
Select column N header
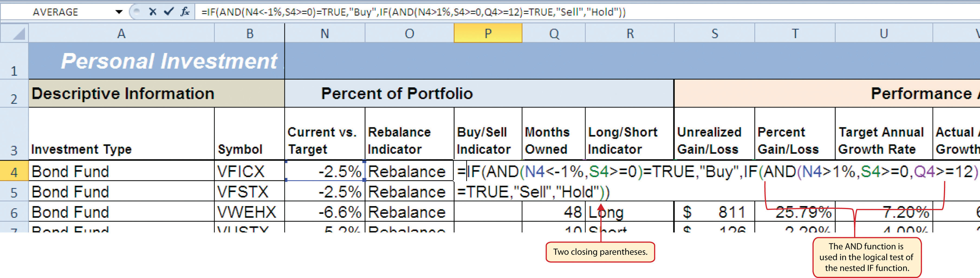pyautogui.click(x=324, y=34)
